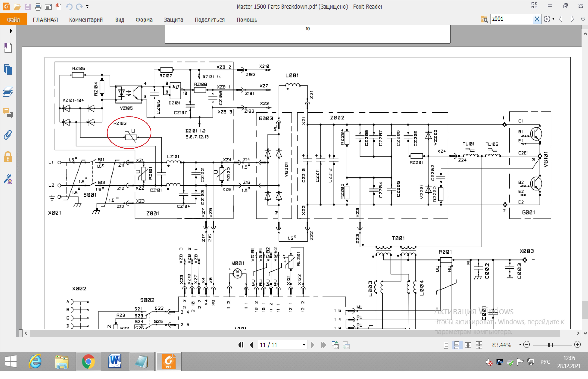Select single page view mode
Viewport: 588px width, 379px height.
pos(446,345)
